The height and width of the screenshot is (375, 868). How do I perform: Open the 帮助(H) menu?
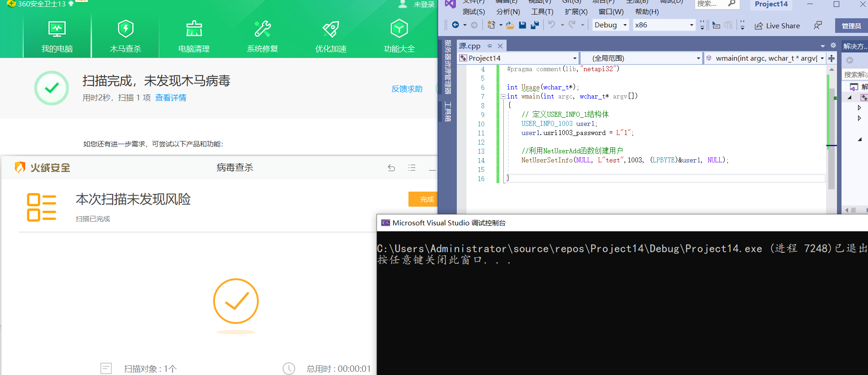pyautogui.click(x=647, y=12)
